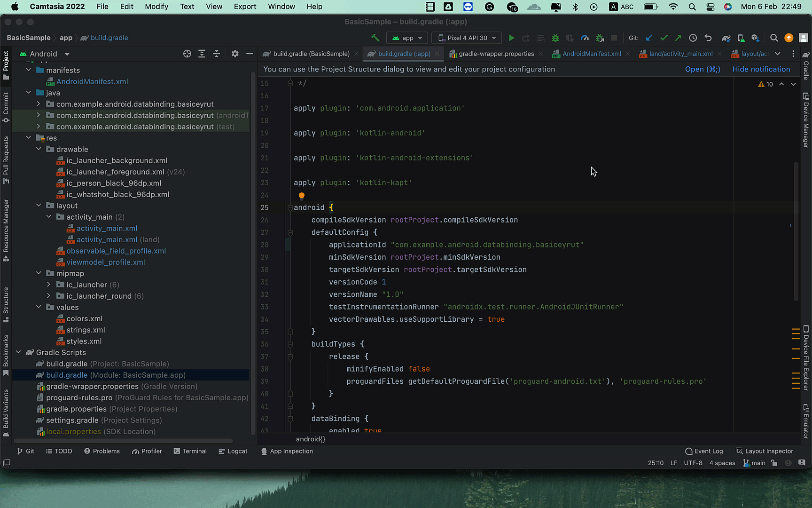
Task: Open Search Everywhere magnifier icon
Action: tap(773, 38)
